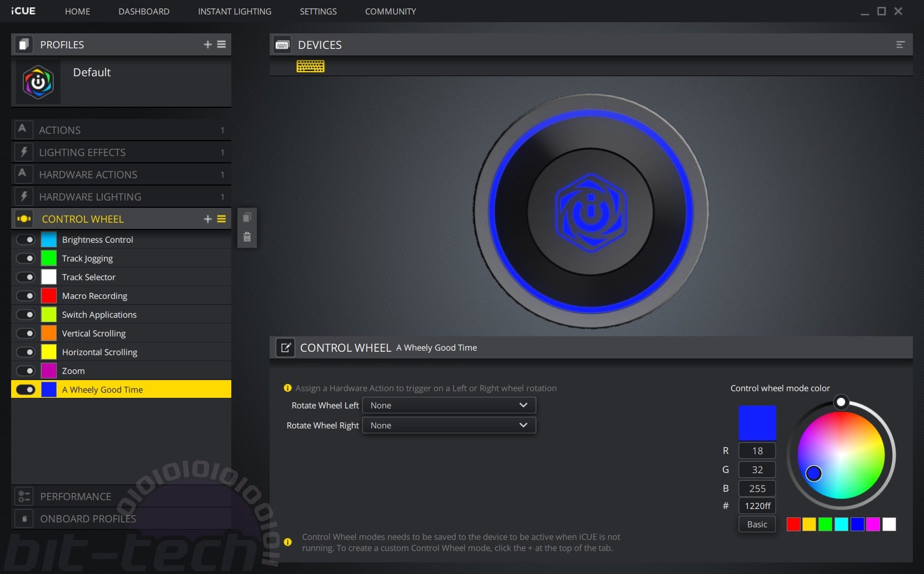Disable the A Wheely Good Time mode switch
This screenshot has height=574, width=924.
pyautogui.click(x=26, y=390)
